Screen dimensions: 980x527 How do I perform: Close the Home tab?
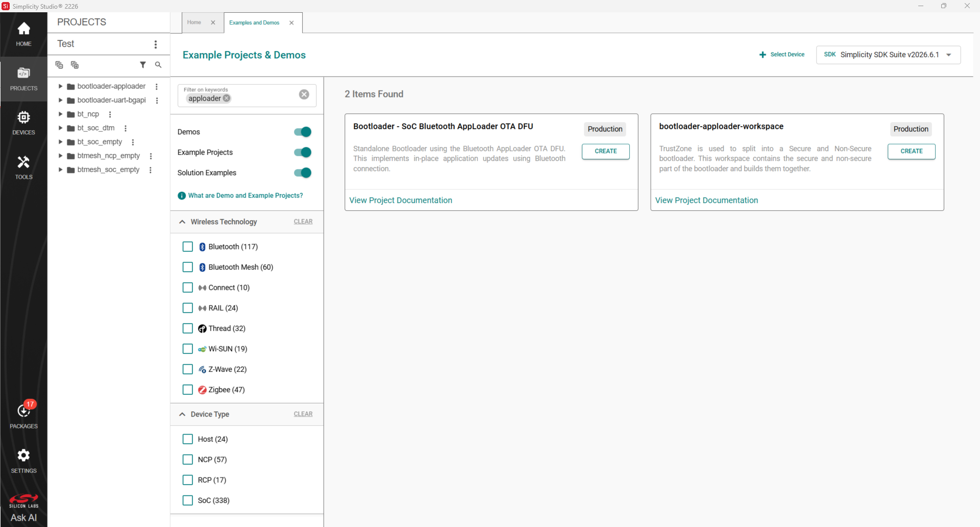coord(213,22)
